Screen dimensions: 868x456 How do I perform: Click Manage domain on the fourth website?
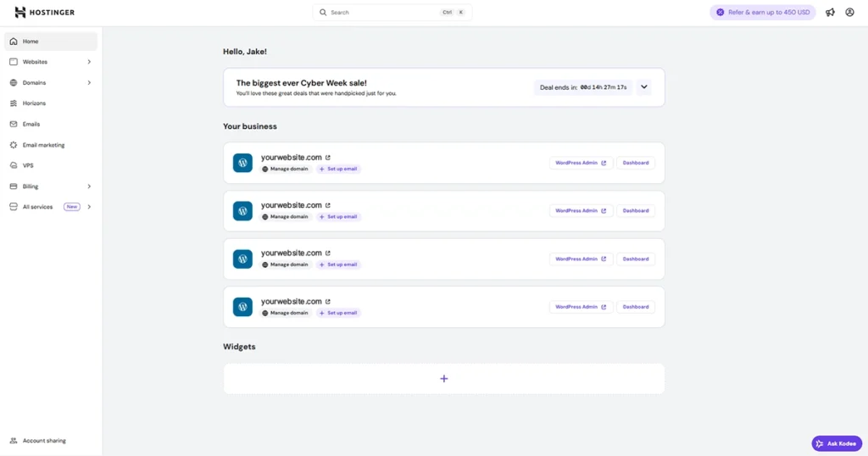tap(285, 313)
